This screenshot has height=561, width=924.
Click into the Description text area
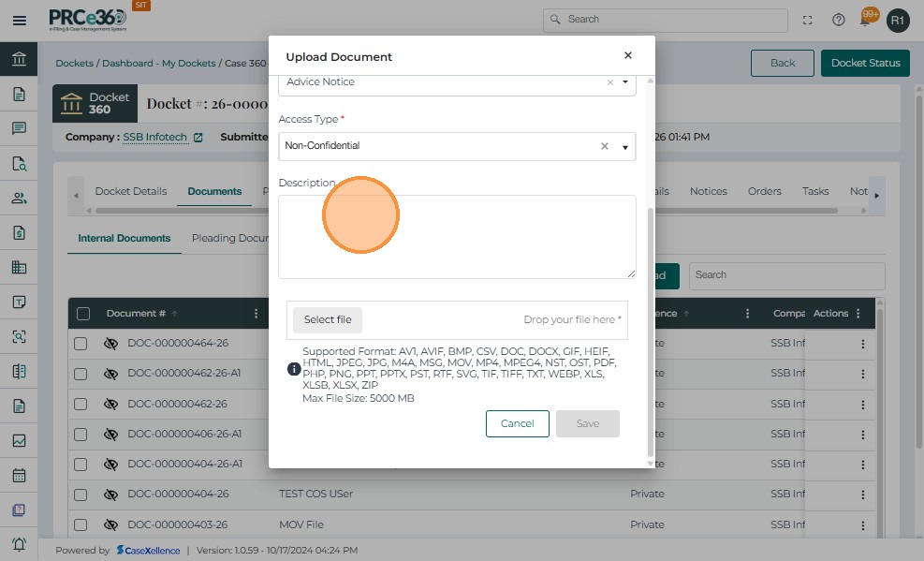click(x=457, y=236)
